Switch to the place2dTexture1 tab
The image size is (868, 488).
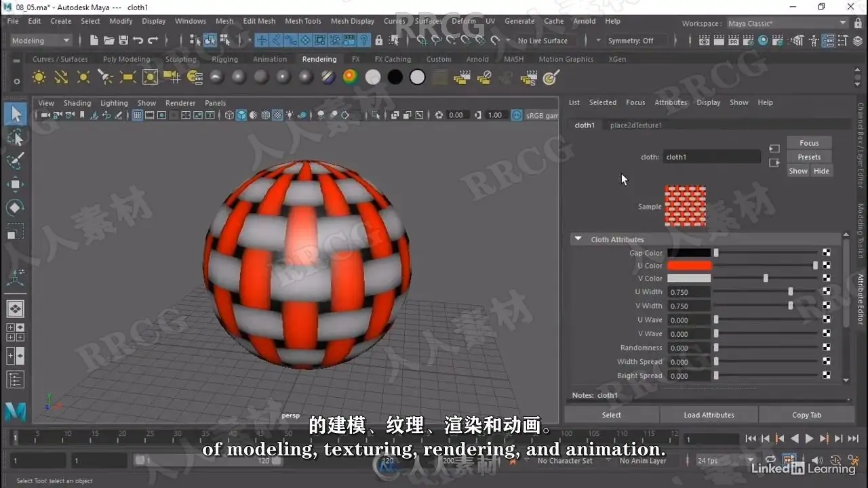point(636,125)
